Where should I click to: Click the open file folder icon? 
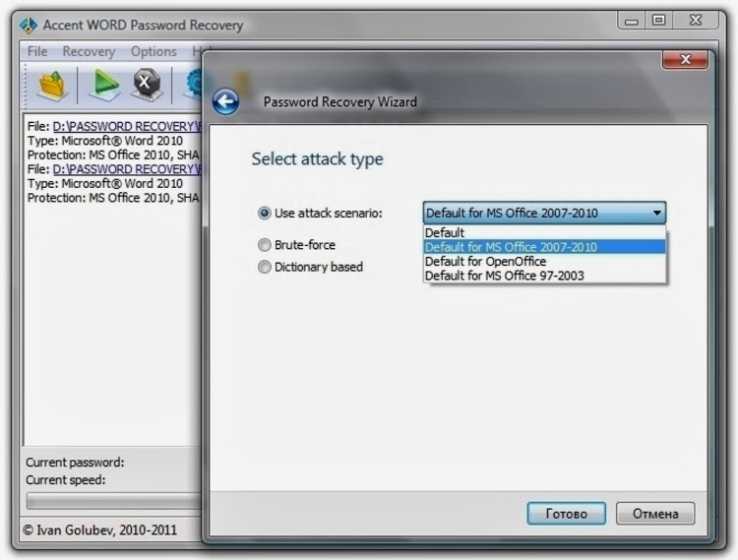coord(52,86)
